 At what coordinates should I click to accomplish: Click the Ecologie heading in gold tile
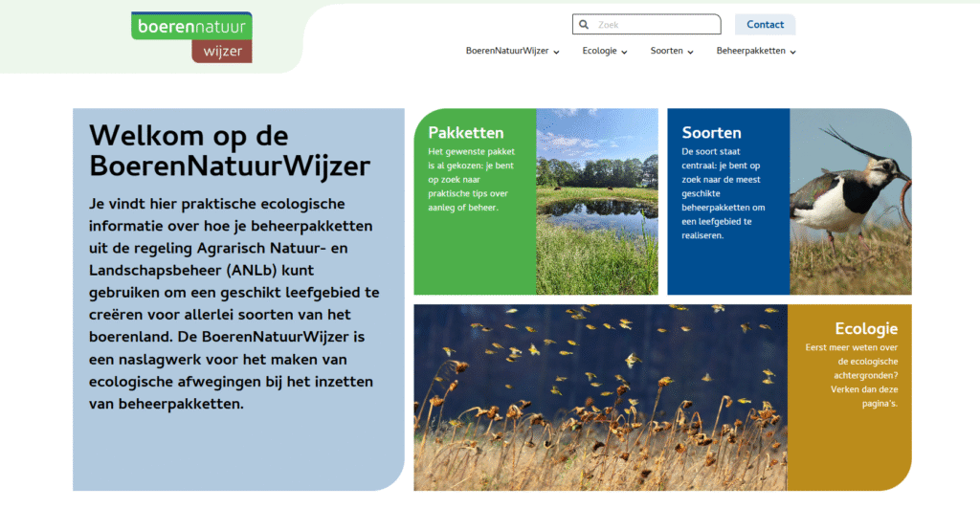click(x=865, y=329)
